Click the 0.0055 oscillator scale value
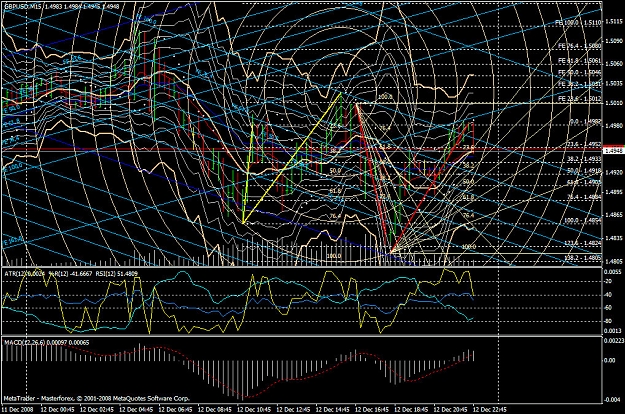Viewport: 625px width, 414px height. click(x=613, y=271)
